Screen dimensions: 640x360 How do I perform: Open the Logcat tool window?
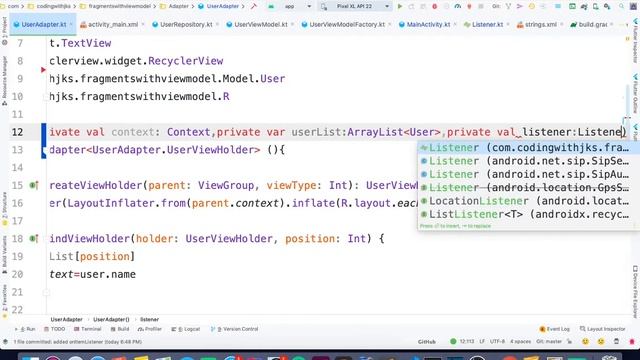click(x=186, y=329)
